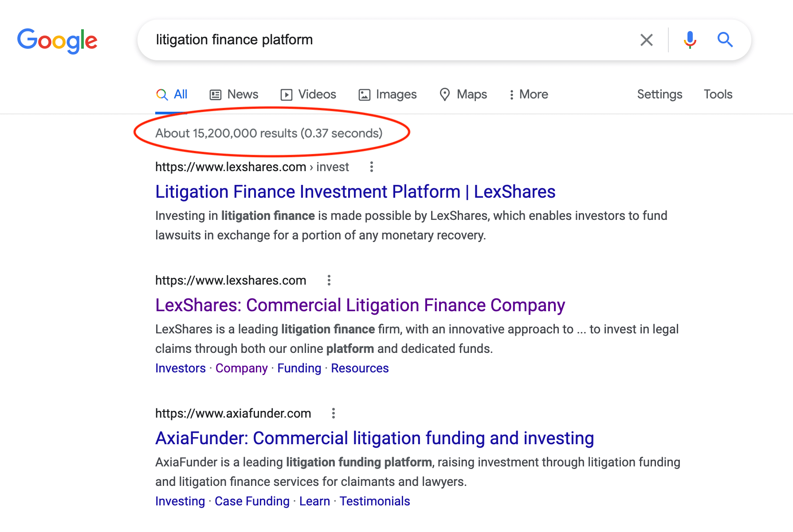
Task: Open the Testimonials sitelink under AxiaFunder
Action: coord(375,501)
